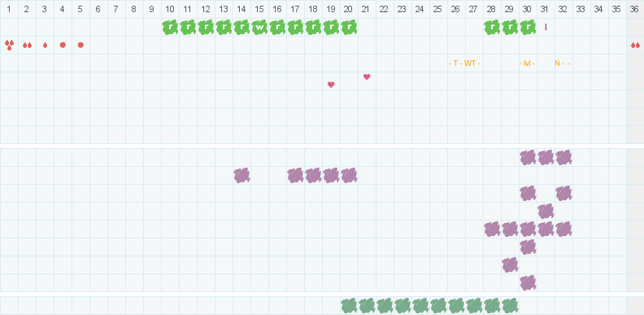Click the day 36 column header
Screen dimensions: 644x315
635,9
